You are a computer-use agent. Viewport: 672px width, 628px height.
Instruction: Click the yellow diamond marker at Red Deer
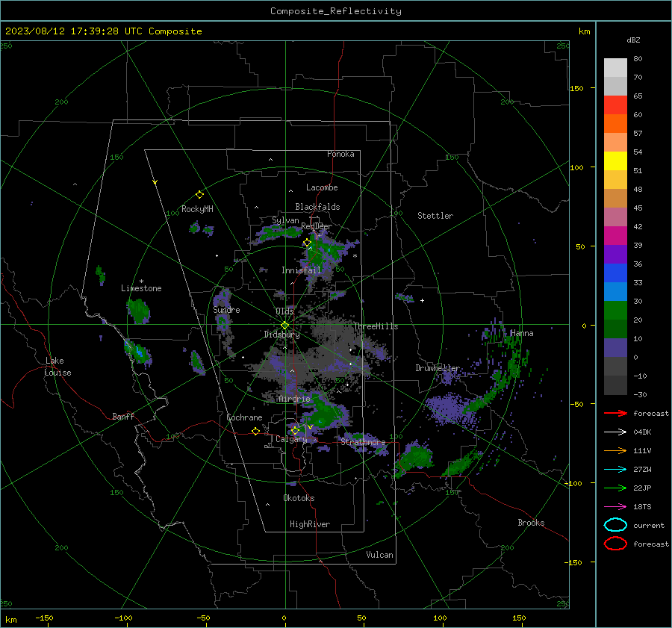(x=307, y=243)
